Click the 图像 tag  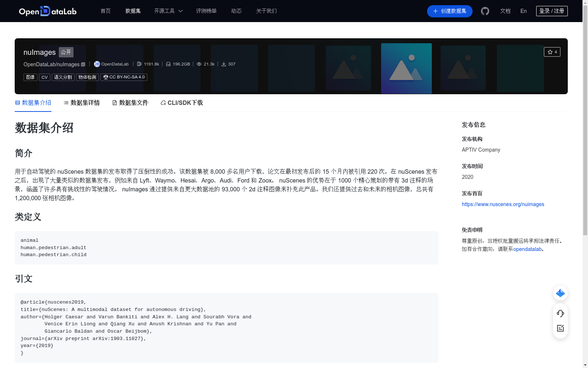pyautogui.click(x=31, y=77)
